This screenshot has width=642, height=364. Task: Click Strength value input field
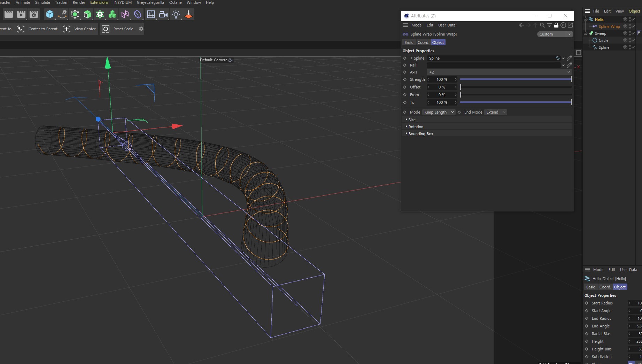tap(442, 79)
